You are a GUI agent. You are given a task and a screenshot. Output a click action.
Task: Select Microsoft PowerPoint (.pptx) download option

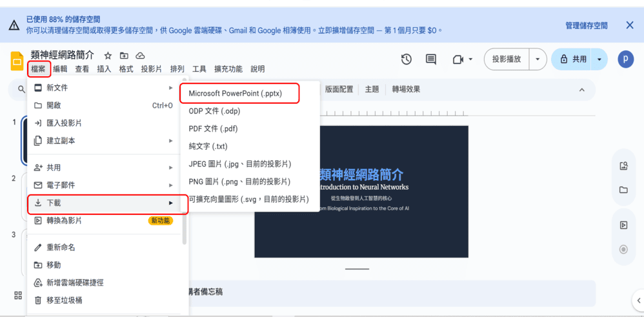[239, 94]
